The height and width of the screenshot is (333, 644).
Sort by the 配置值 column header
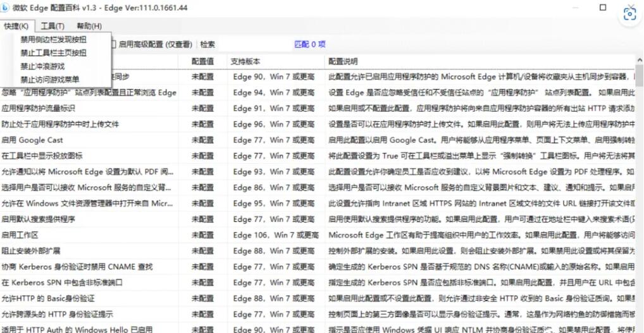click(x=202, y=61)
